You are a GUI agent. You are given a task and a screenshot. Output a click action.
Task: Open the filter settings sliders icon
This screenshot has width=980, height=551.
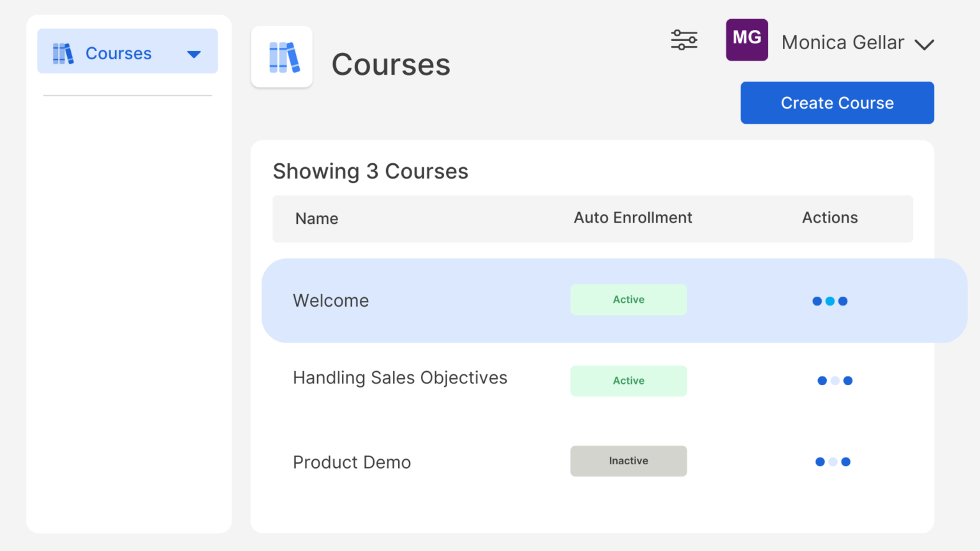683,40
